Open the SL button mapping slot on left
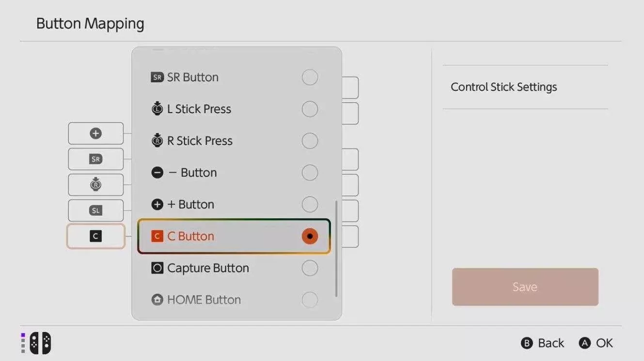The height and width of the screenshot is (361, 644). tap(96, 211)
